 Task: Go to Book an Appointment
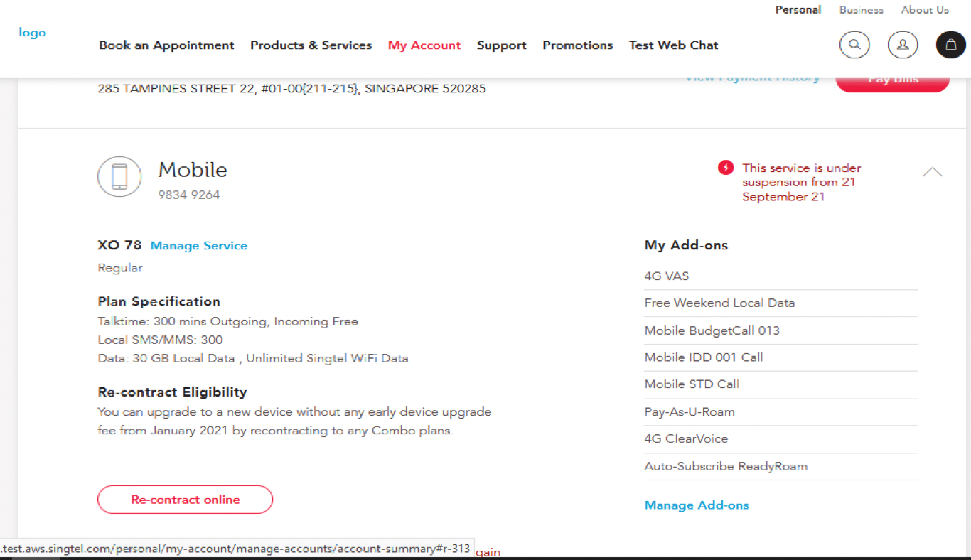166,45
